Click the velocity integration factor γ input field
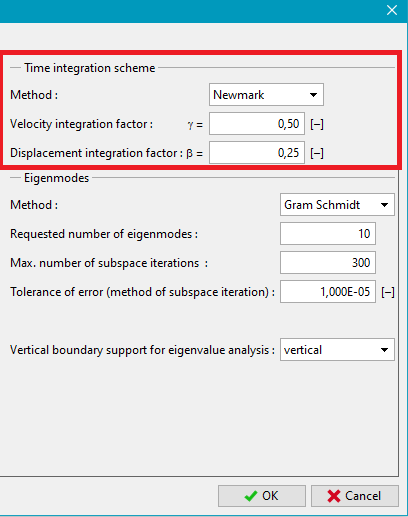408x517 pixels. click(x=257, y=124)
